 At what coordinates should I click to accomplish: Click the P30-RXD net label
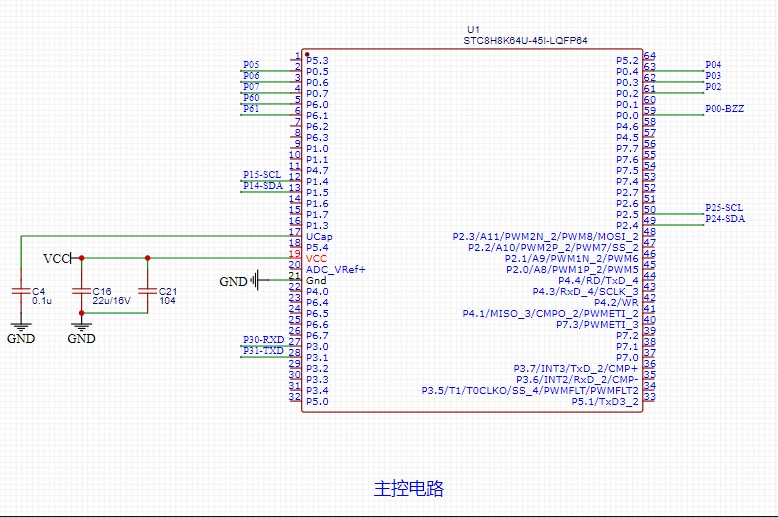click(263, 340)
